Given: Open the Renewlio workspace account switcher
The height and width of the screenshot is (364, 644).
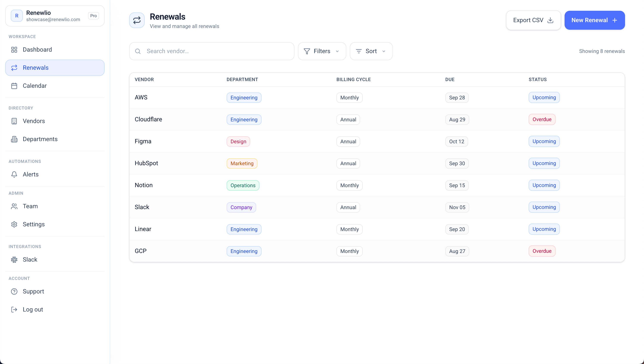Looking at the screenshot, I should [x=55, y=16].
